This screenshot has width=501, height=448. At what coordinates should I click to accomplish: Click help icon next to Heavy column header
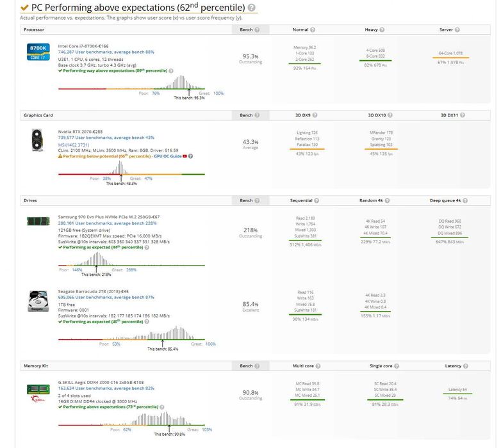[x=382, y=29]
